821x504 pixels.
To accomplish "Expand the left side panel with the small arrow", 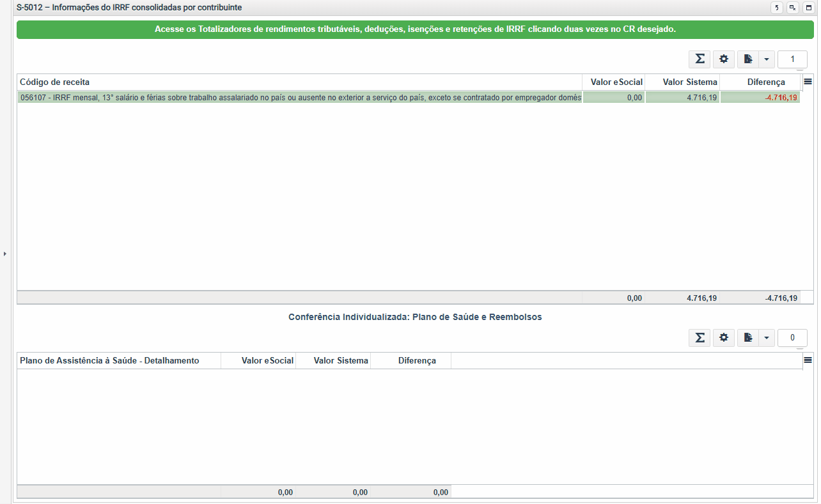I will (5, 254).
